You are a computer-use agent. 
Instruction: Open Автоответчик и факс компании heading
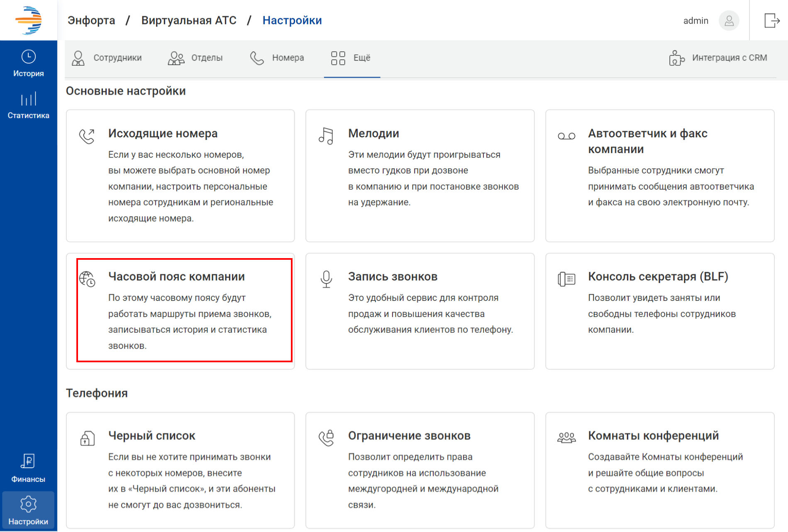[x=647, y=141]
